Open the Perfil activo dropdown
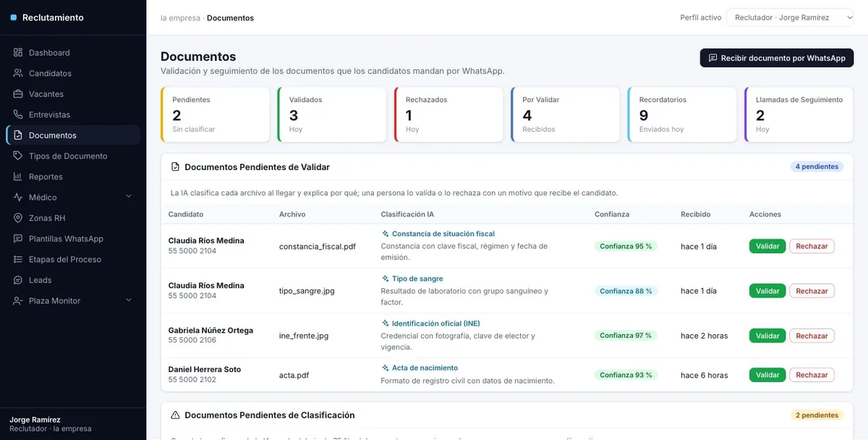The height and width of the screenshot is (440, 868). [x=790, y=17]
